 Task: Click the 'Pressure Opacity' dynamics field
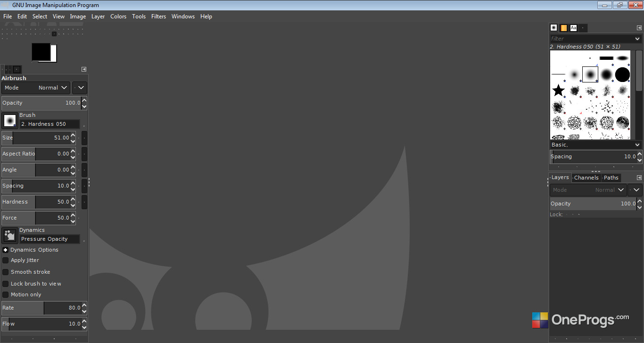tap(50, 239)
